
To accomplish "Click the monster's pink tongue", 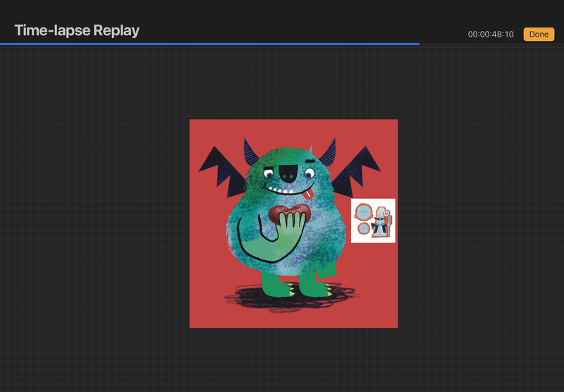I will point(308,192).
